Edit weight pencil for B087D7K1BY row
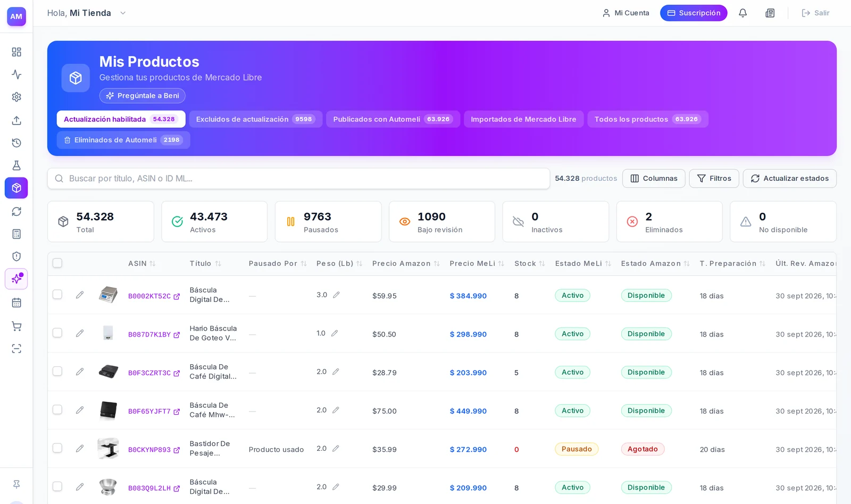851x504 pixels. pyautogui.click(x=335, y=333)
